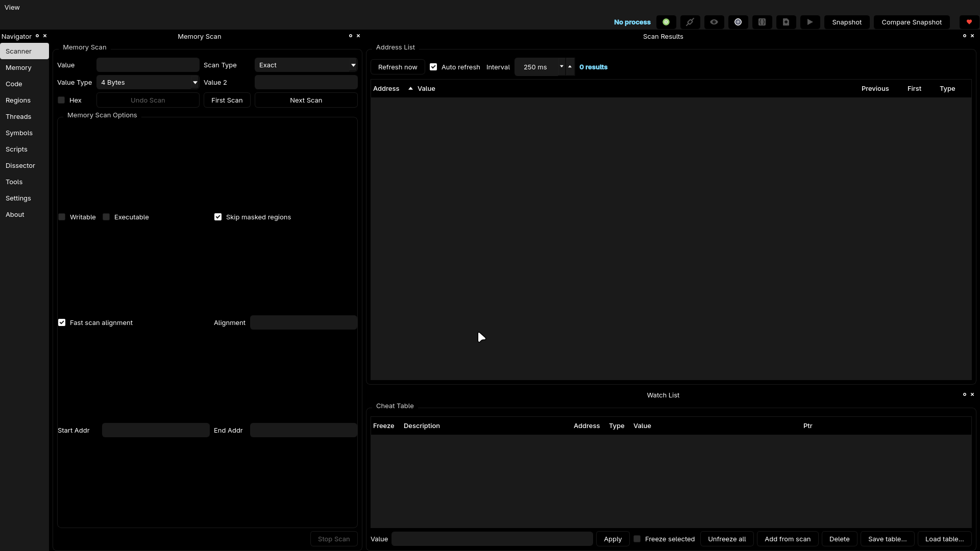Open Settings in the Navigator
The width and height of the screenshot is (980, 551).
pos(24,198)
